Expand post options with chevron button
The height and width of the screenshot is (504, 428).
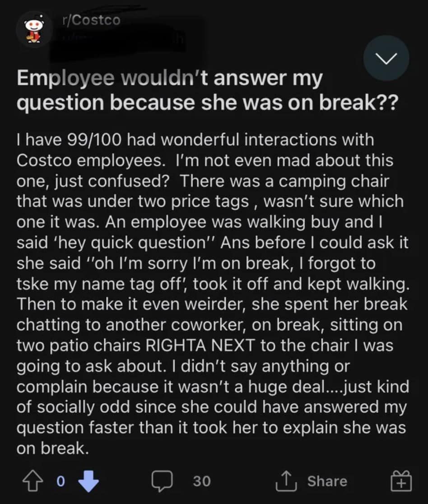[x=386, y=58]
